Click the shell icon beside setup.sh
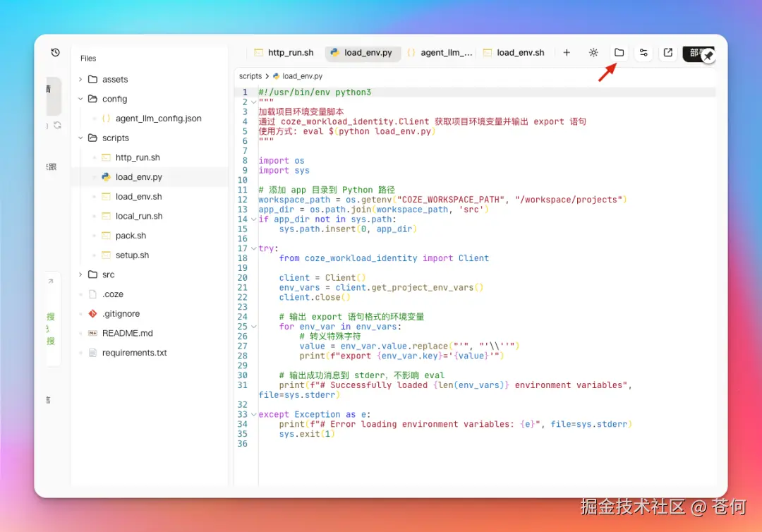 pyautogui.click(x=106, y=255)
